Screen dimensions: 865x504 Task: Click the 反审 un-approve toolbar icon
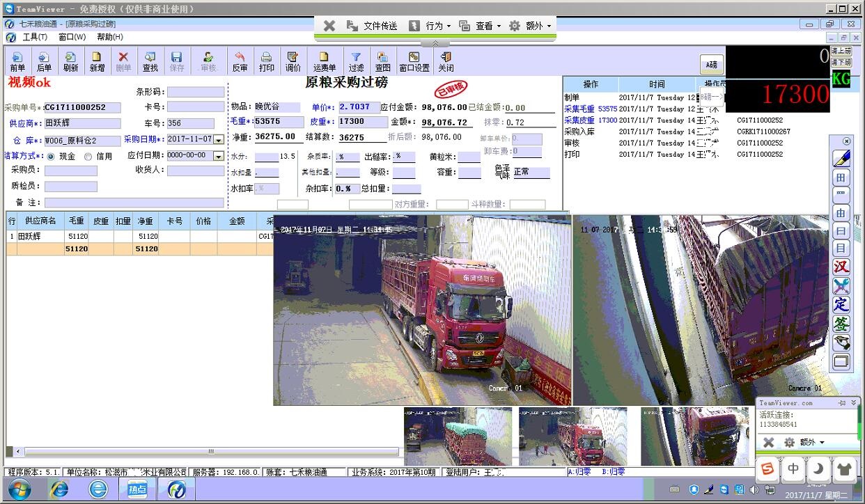pyautogui.click(x=240, y=61)
